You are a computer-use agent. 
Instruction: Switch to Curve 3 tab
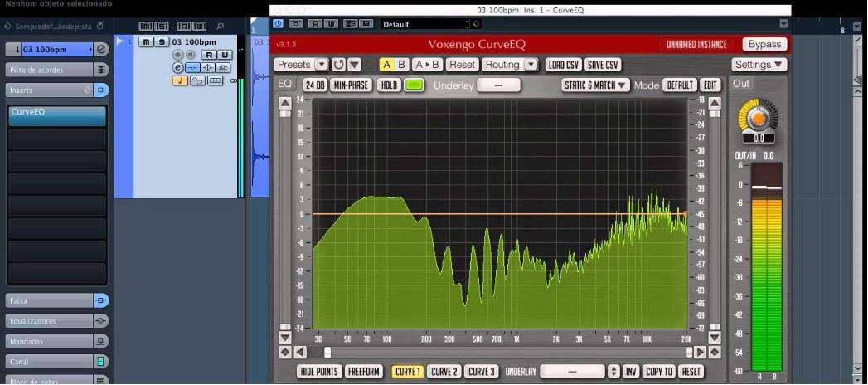pos(480,372)
